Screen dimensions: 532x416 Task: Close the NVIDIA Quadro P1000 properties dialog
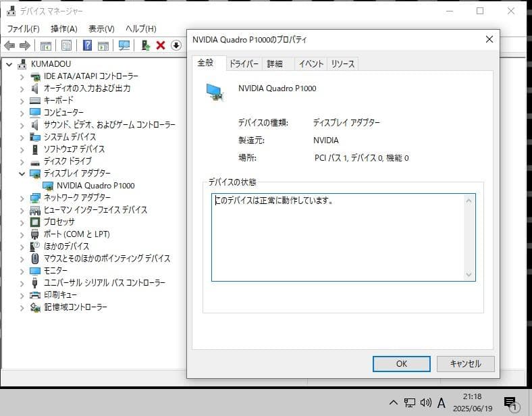pyautogui.click(x=489, y=39)
